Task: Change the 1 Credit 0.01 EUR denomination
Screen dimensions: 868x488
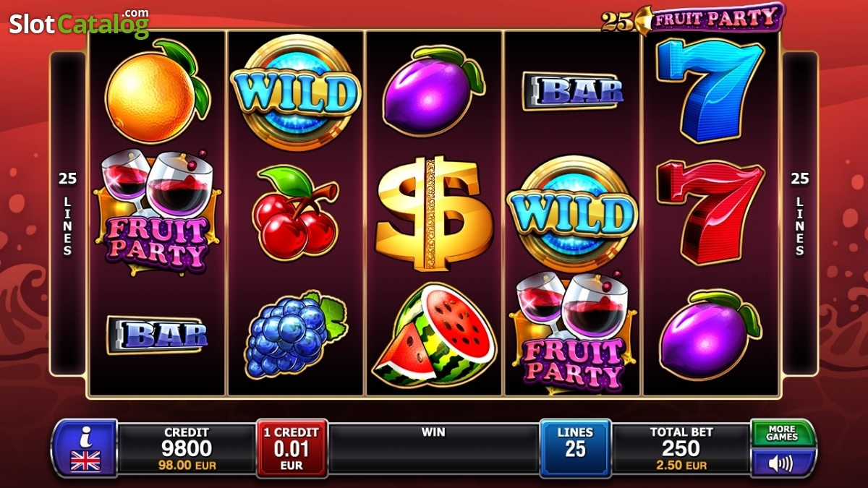Action: click(292, 448)
